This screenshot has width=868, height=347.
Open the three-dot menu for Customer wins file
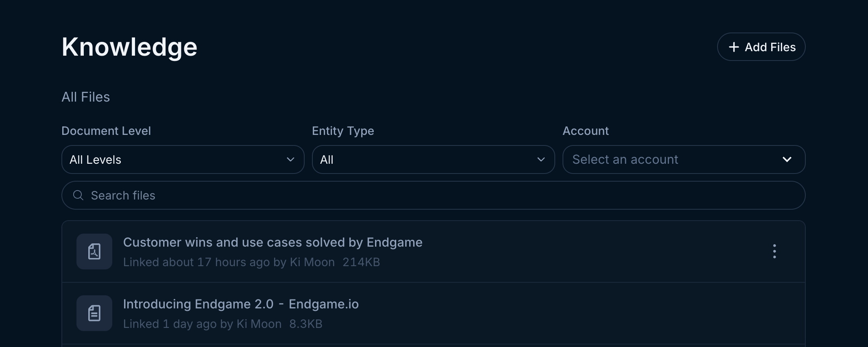774,251
